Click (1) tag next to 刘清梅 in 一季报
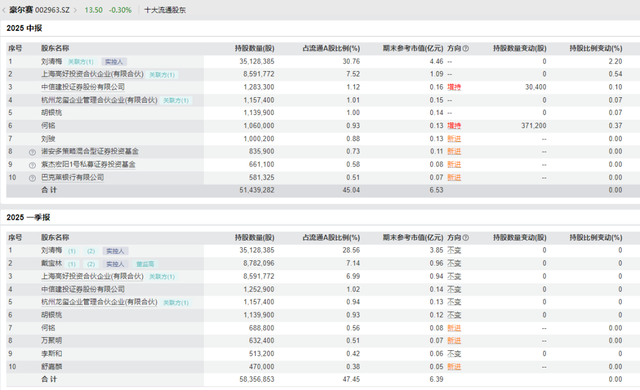Viewport: 640px width, 390px height. 72,251
